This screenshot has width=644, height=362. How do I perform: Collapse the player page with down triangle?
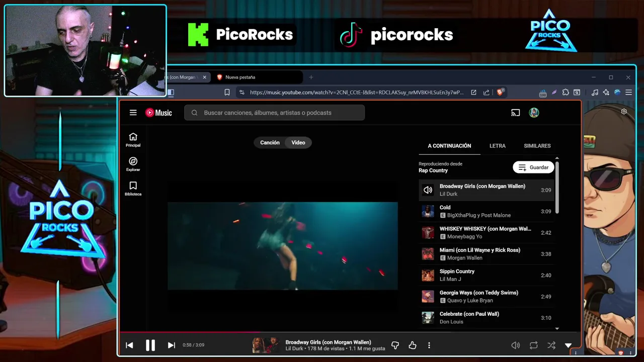tap(568, 345)
